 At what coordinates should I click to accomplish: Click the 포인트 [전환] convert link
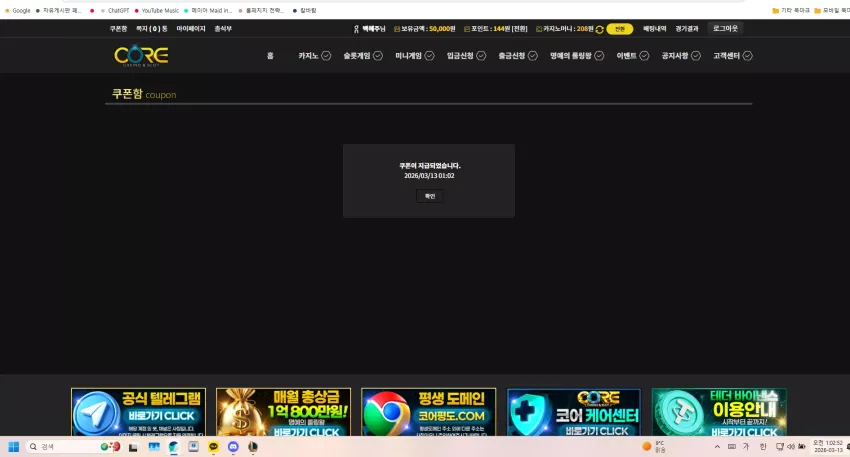click(520, 29)
